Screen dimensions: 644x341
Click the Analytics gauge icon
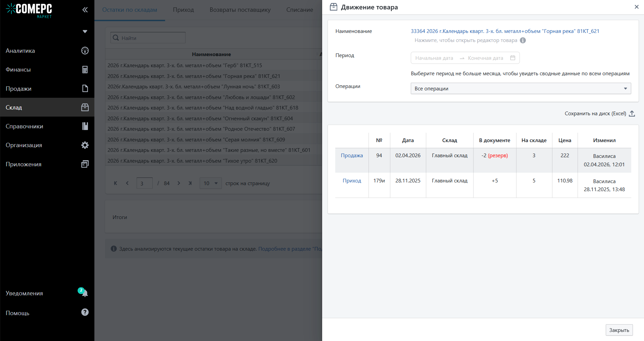click(x=85, y=51)
